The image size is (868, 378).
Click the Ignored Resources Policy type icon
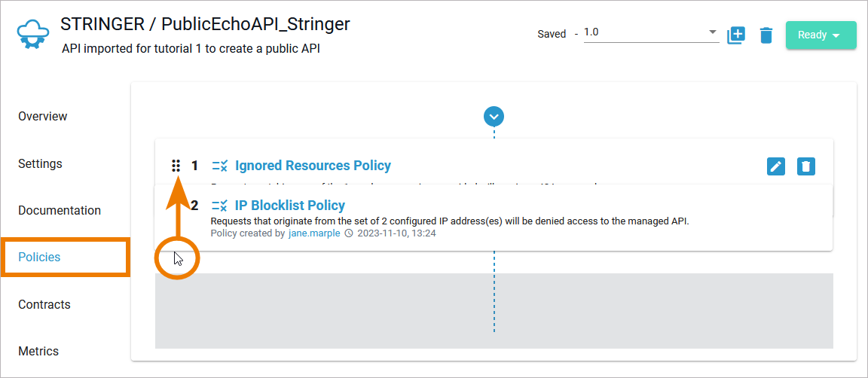pyautogui.click(x=220, y=166)
